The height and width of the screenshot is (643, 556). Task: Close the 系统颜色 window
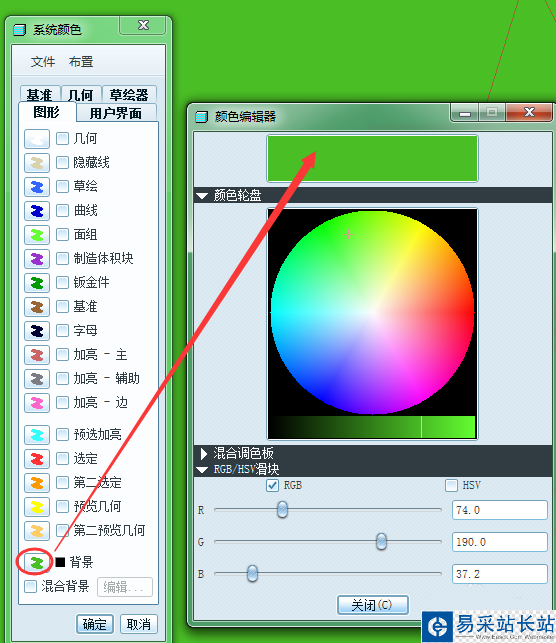143,25
